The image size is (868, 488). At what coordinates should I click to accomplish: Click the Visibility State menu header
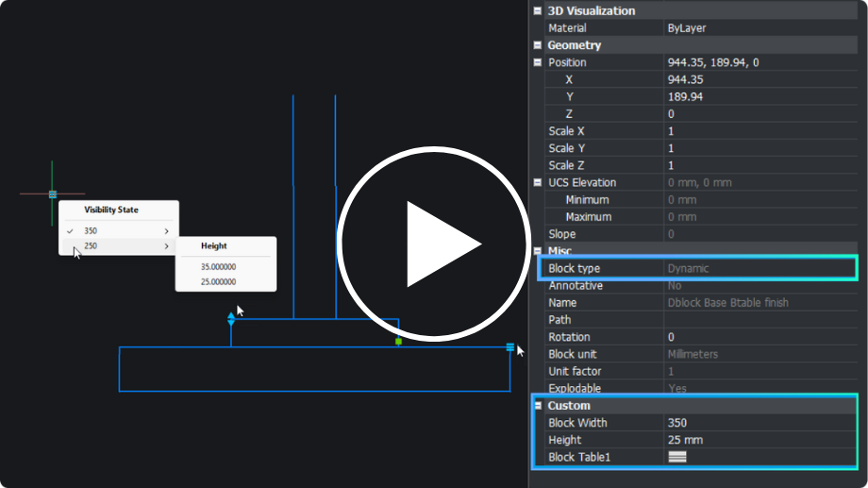pyautogui.click(x=111, y=210)
